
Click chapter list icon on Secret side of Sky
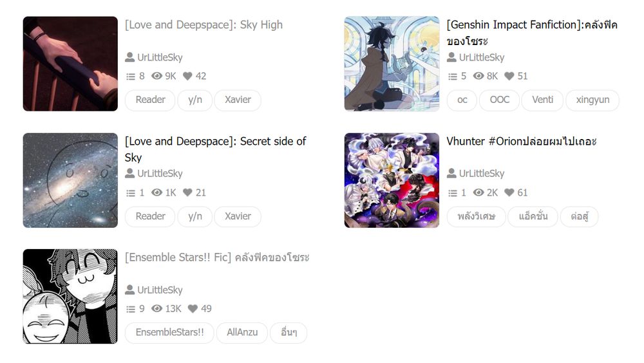tap(131, 192)
